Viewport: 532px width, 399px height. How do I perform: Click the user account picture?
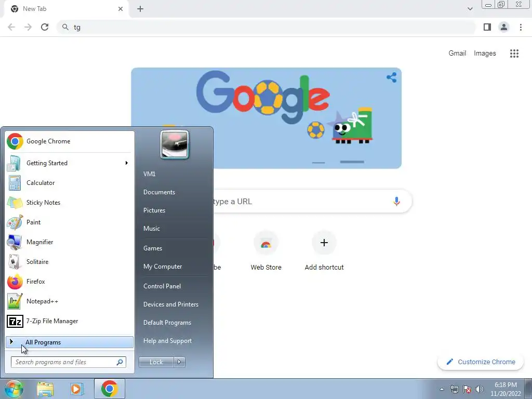(175, 144)
